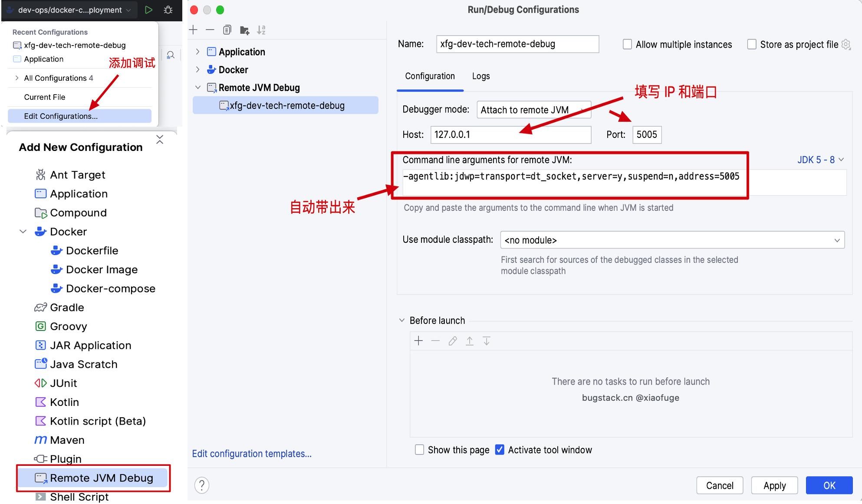This screenshot has height=504, width=862.
Task: Remove Before launch task with minus
Action: (435, 341)
